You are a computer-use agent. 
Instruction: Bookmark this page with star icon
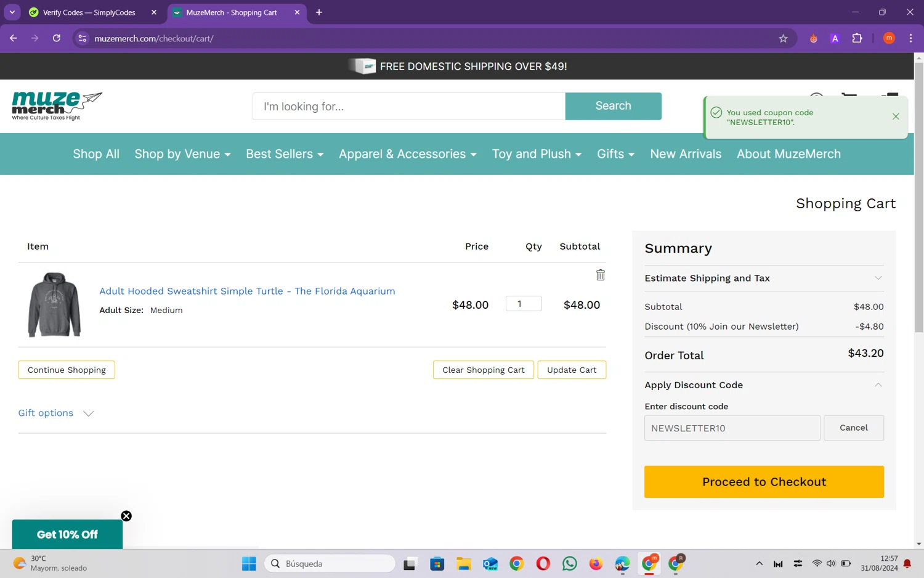(783, 38)
